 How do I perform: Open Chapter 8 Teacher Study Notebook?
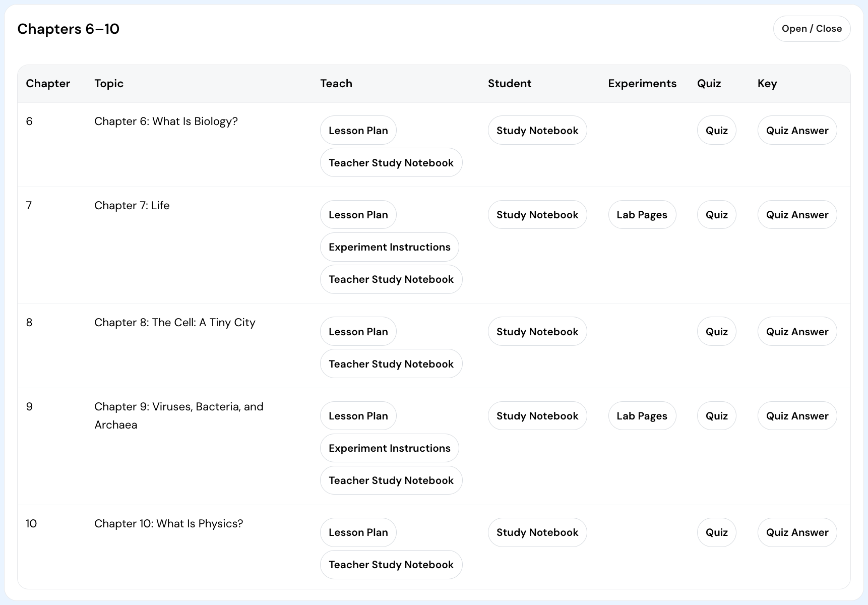(391, 364)
